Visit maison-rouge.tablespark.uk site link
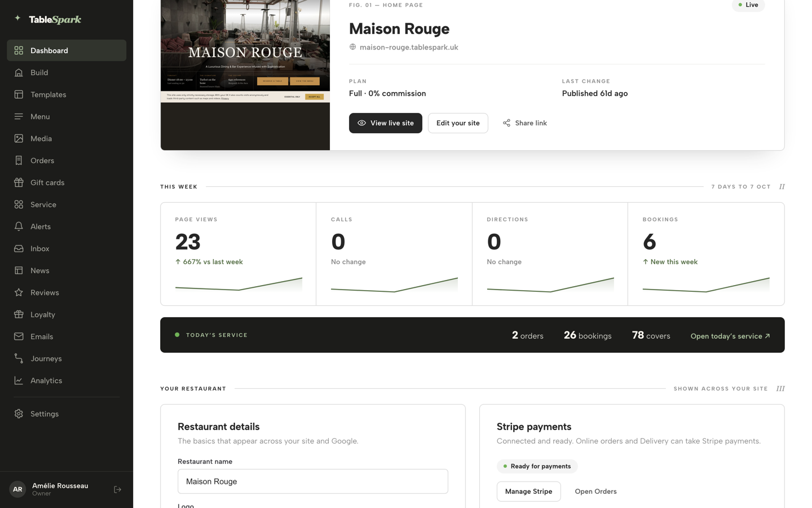Viewport: 812px width, 508px height. pos(409,47)
